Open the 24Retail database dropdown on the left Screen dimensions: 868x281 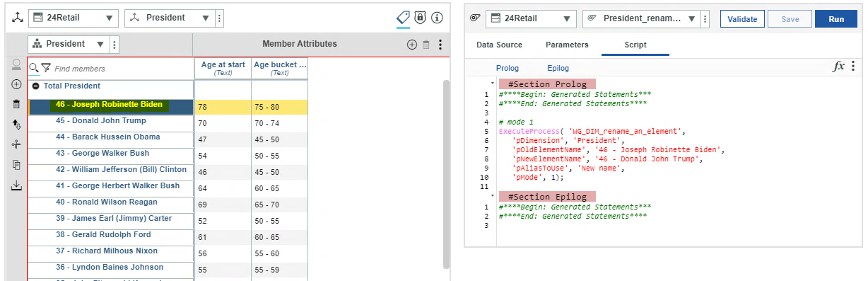point(74,18)
